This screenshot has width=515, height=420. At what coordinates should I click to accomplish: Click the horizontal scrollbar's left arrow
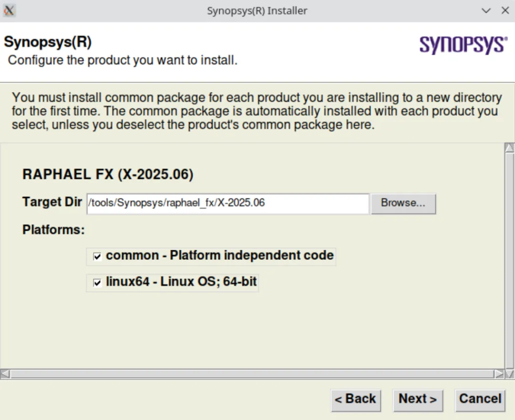5,374
